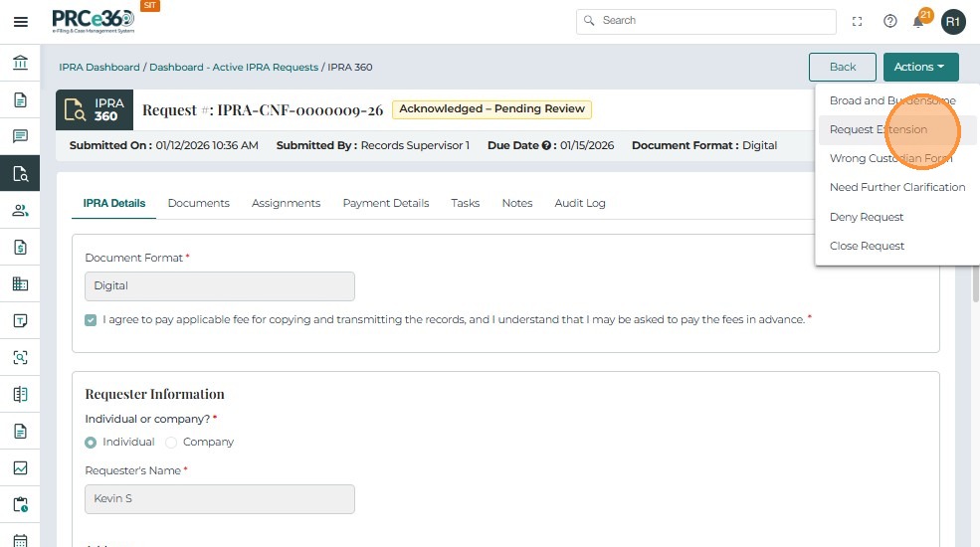Open the courthouse icon in sidebar

point(20,63)
